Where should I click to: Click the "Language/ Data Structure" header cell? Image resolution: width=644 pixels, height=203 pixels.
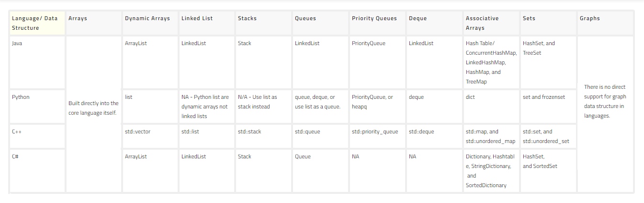(37, 23)
